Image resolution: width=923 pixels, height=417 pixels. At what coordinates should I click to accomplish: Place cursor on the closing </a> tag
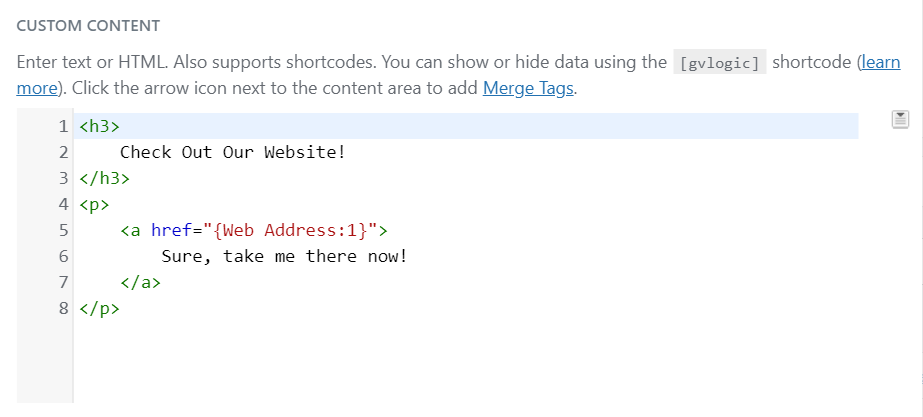140,283
